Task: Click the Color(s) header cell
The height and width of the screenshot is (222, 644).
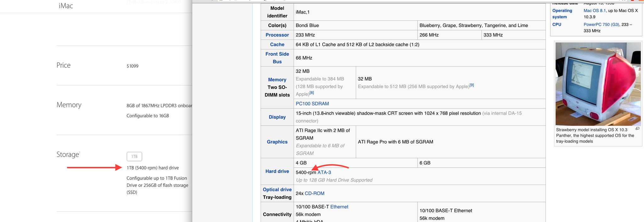Action: 277,25
